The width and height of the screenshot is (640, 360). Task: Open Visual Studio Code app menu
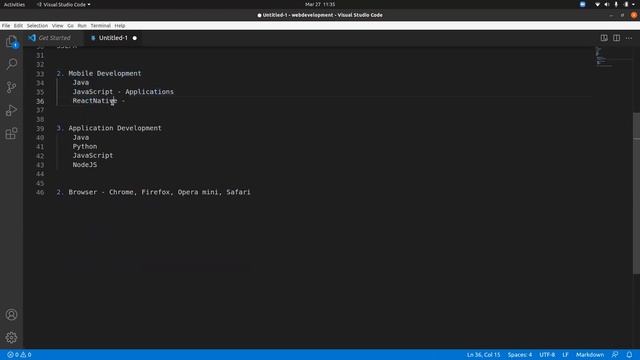point(63,4)
